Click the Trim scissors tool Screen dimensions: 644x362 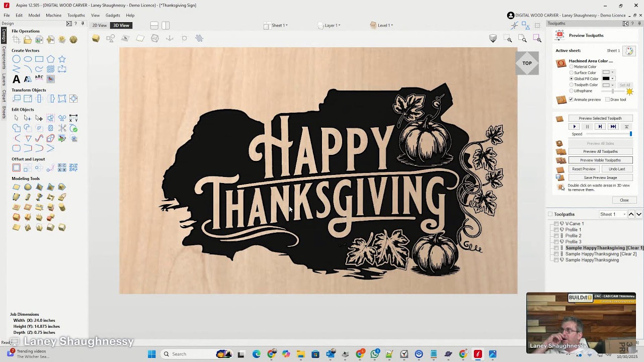(x=62, y=128)
